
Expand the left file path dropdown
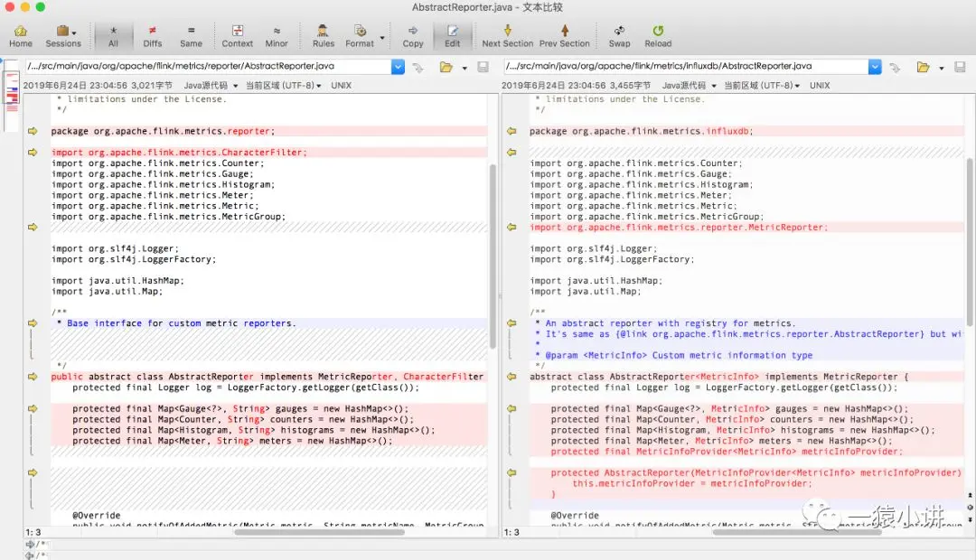pyautogui.click(x=398, y=67)
